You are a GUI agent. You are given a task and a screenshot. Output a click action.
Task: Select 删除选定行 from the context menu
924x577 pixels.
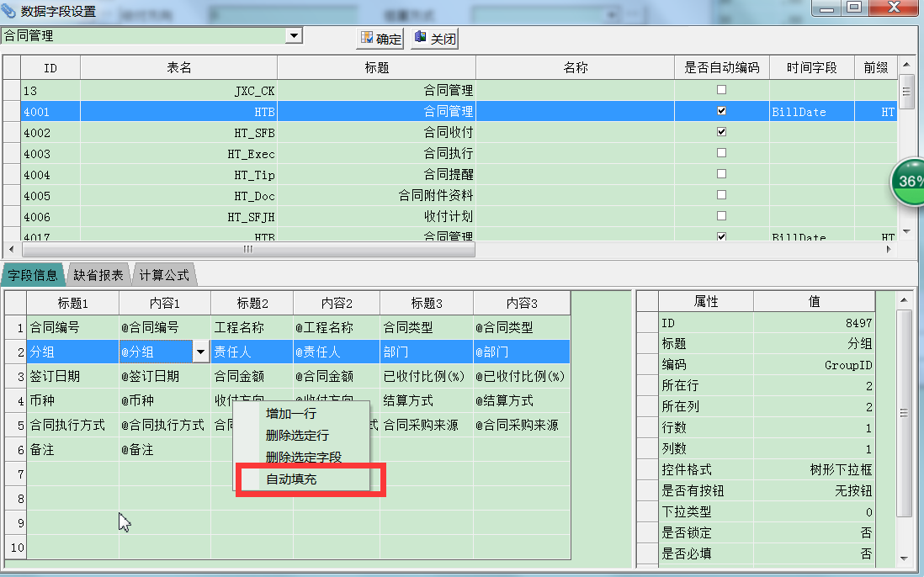(x=296, y=436)
